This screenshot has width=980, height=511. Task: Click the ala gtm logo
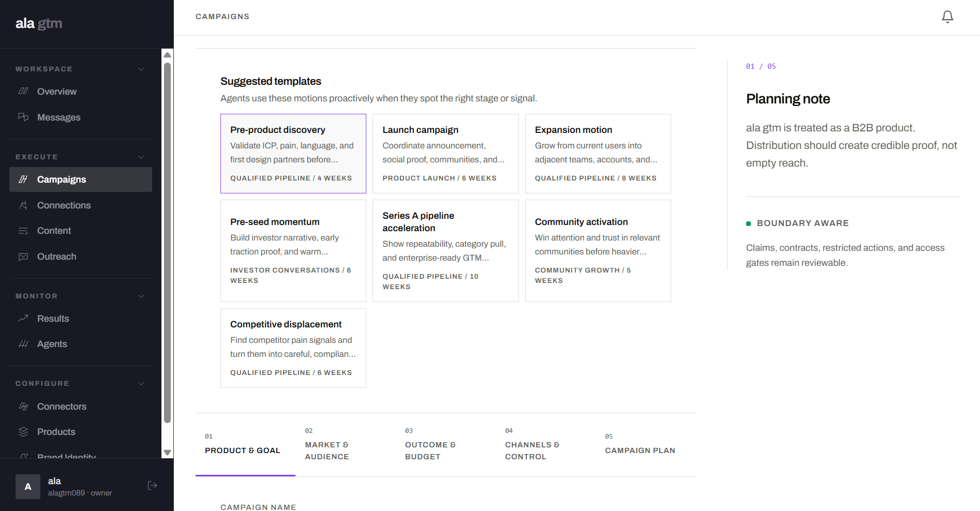[39, 23]
